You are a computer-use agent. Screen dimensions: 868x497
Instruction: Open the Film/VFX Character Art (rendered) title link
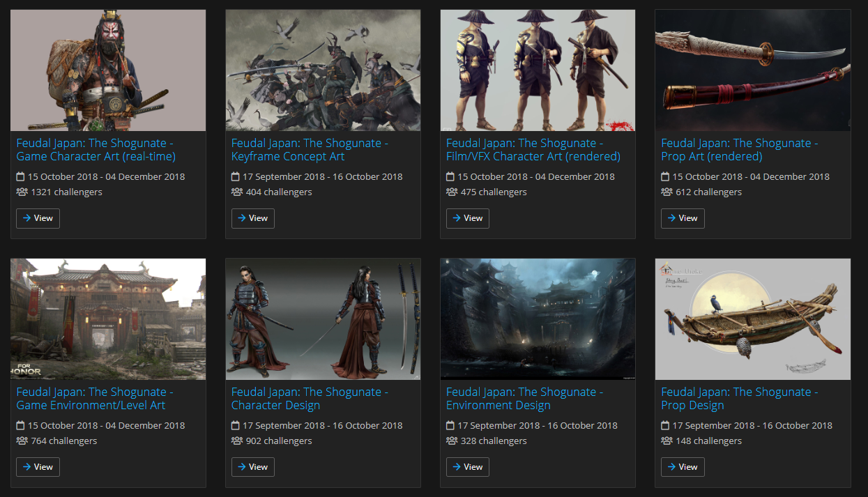(533, 150)
